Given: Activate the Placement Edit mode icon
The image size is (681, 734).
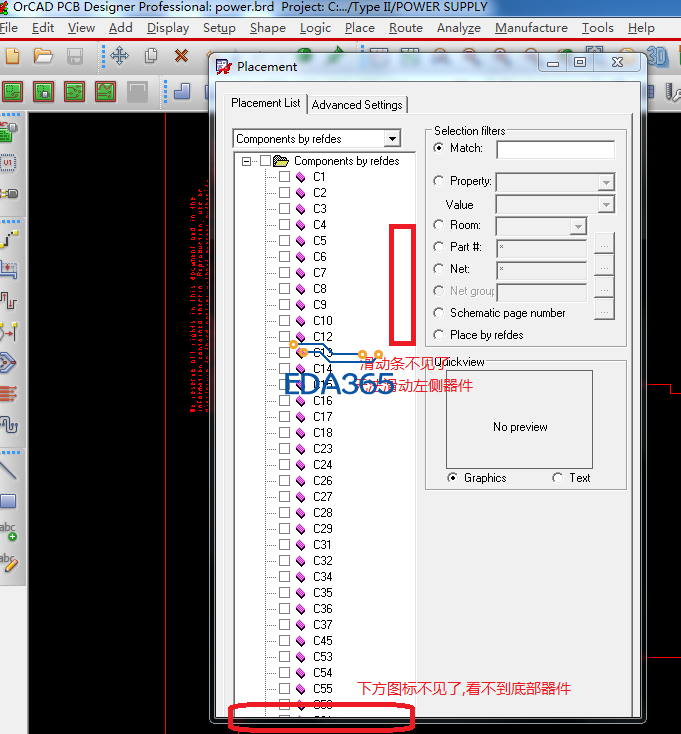Looking at the screenshot, I should click(x=44, y=91).
